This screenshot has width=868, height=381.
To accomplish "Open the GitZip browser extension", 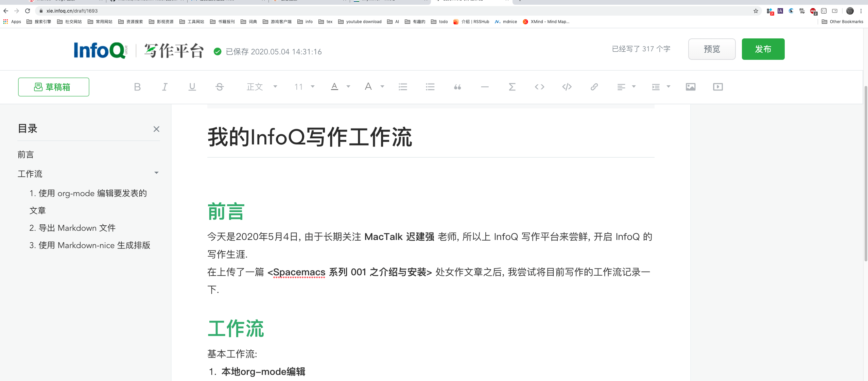I will point(802,11).
